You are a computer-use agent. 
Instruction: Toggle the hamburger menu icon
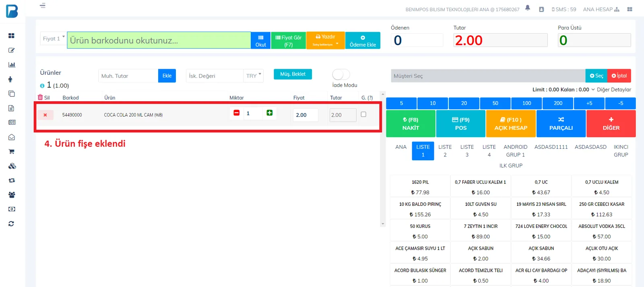click(43, 6)
